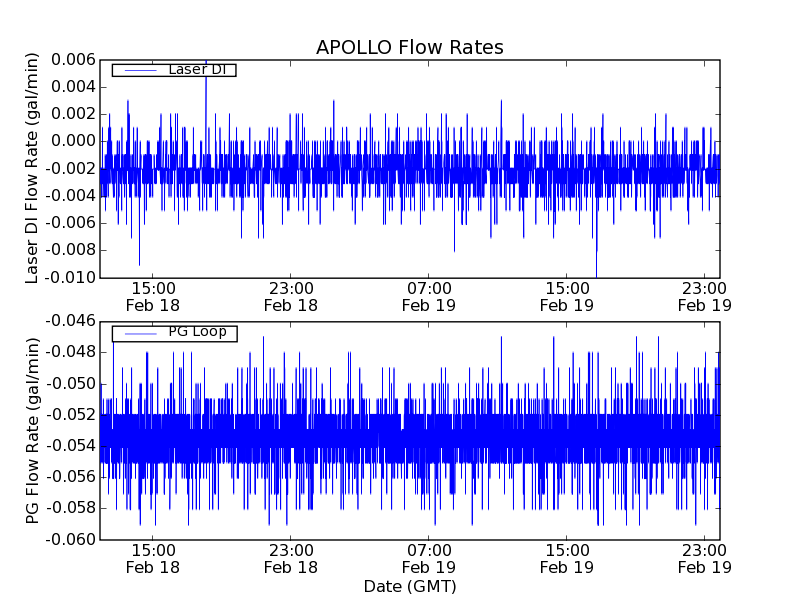Click the "Date (GMT)" x-axis label
The height and width of the screenshot is (600, 800).
(x=409, y=586)
